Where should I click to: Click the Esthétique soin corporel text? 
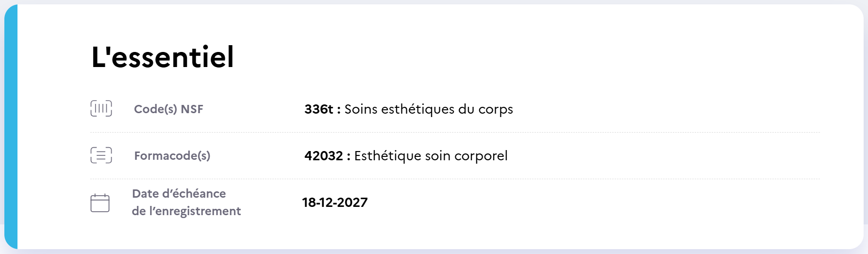tap(431, 156)
